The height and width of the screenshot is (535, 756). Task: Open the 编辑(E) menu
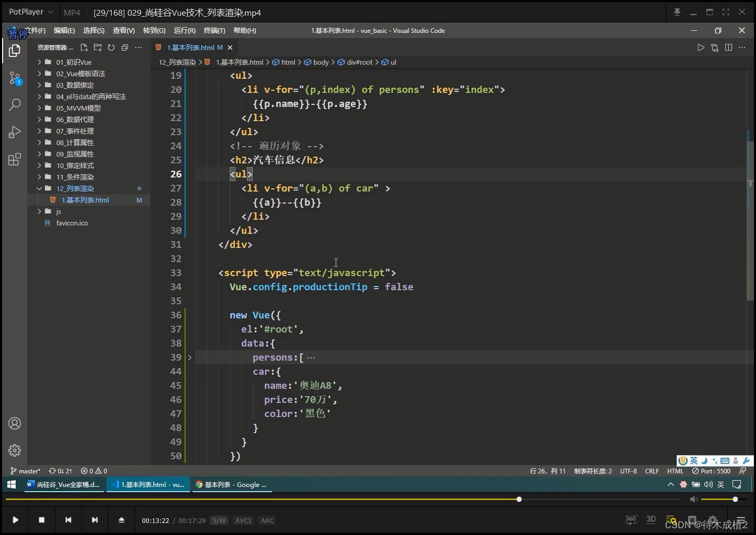64,31
